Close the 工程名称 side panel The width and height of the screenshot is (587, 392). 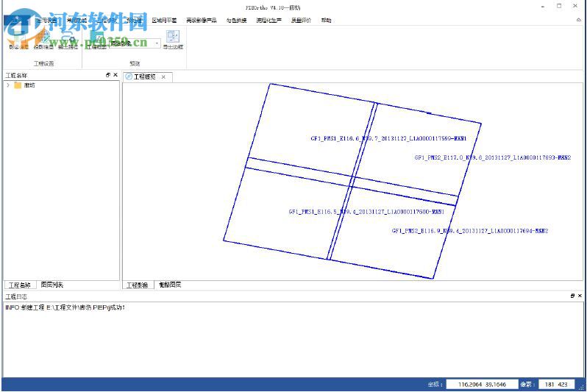pos(115,75)
